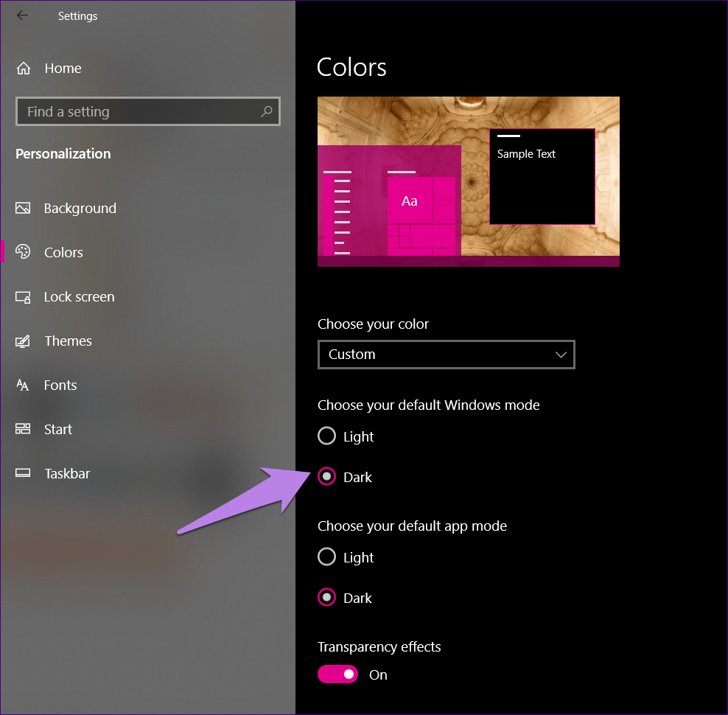Open the Lock screen settings page

(79, 297)
